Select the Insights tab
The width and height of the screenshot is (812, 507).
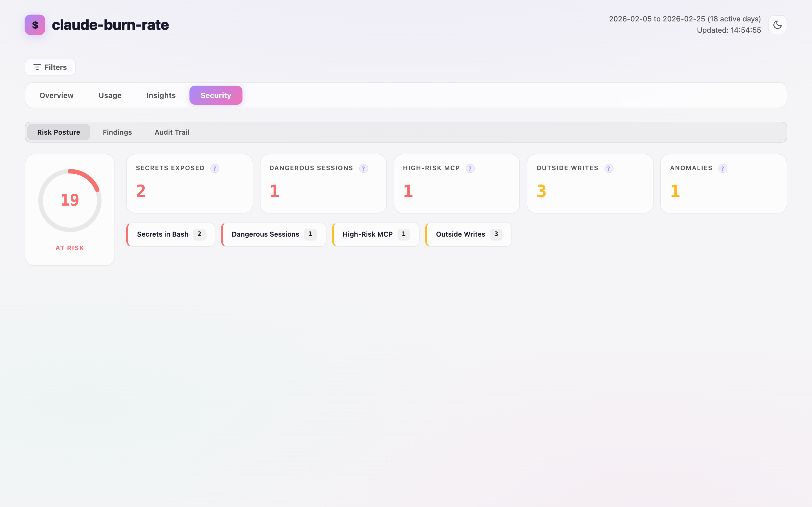pos(161,95)
